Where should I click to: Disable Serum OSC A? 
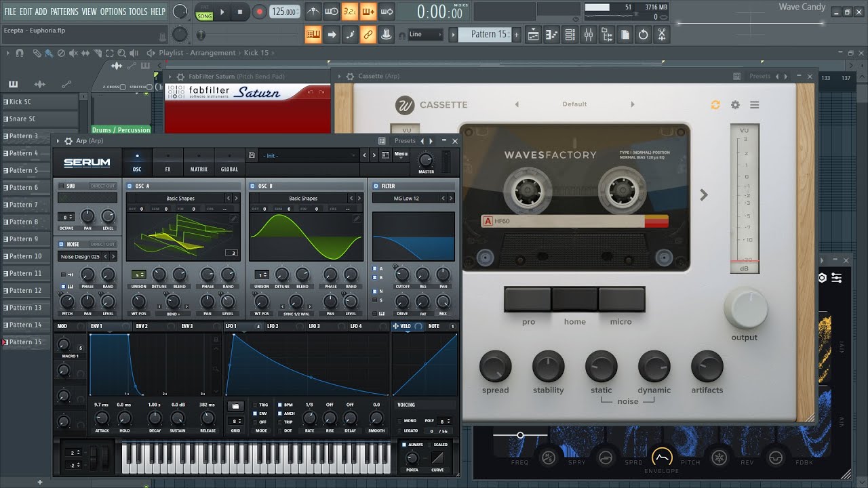point(129,186)
